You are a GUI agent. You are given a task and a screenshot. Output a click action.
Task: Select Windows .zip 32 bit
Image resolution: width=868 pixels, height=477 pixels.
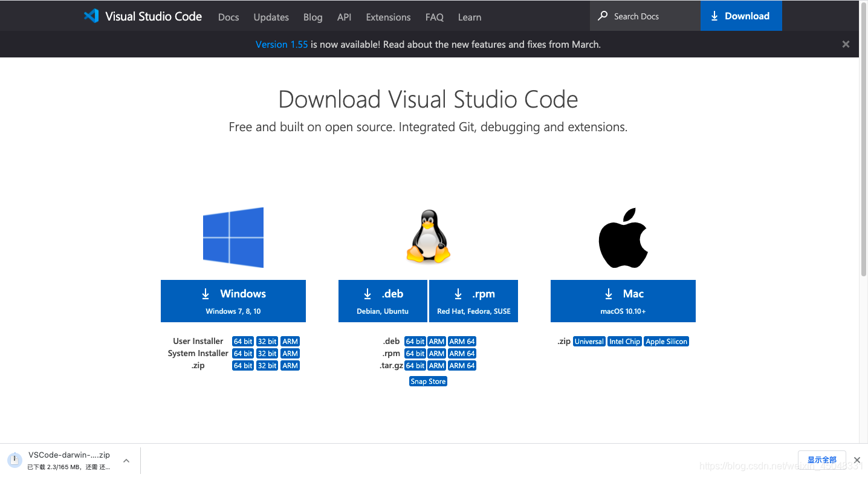(x=267, y=366)
